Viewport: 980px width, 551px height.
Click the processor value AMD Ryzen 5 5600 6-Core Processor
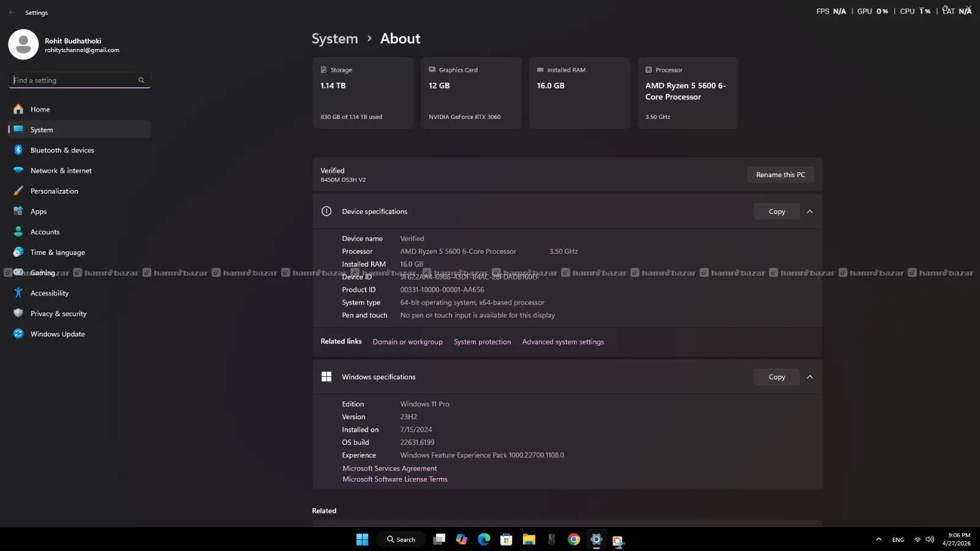pos(458,251)
